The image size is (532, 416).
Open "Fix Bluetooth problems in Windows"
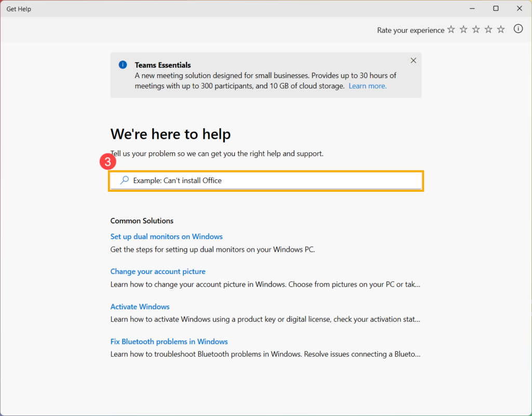(169, 341)
